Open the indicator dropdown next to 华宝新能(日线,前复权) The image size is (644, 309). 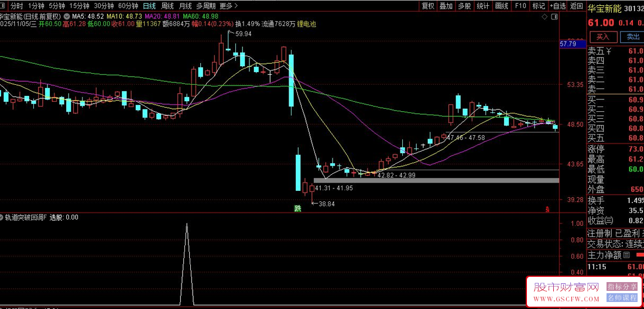coord(66,16)
